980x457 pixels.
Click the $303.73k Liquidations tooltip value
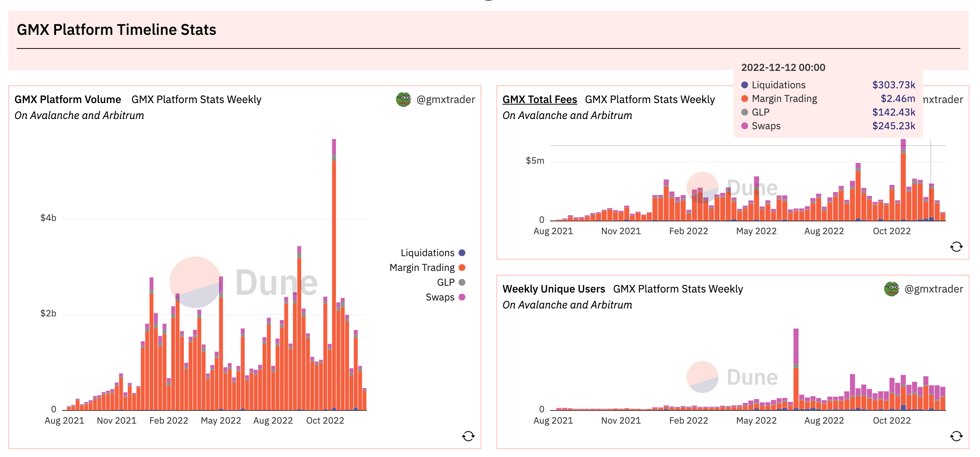click(894, 85)
